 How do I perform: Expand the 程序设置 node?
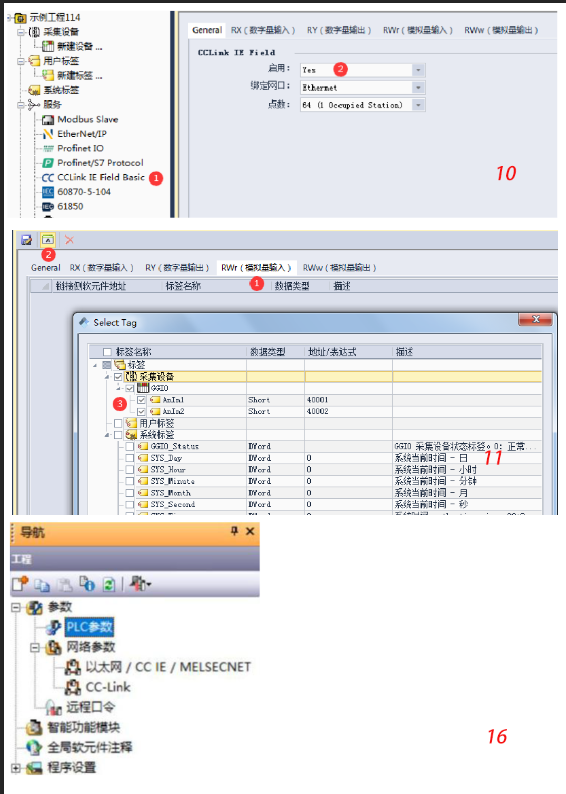coord(16,768)
